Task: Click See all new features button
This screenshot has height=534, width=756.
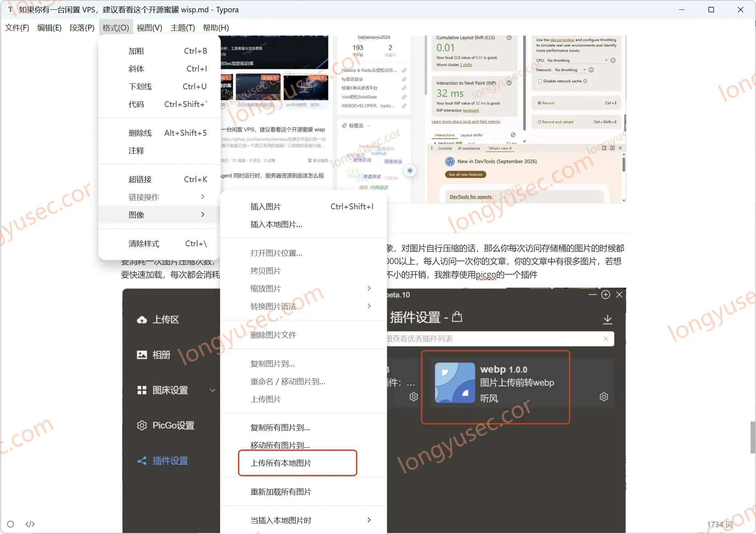Action: pos(466,174)
